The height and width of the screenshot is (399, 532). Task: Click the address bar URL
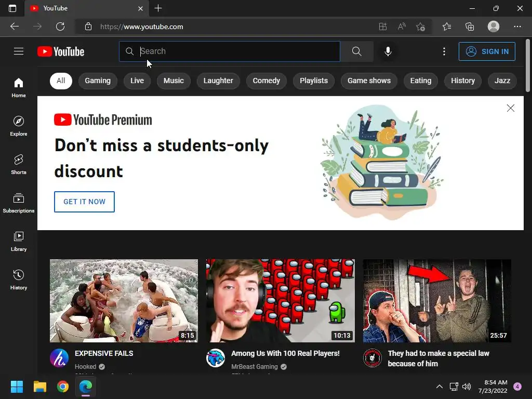[x=141, y=26]
